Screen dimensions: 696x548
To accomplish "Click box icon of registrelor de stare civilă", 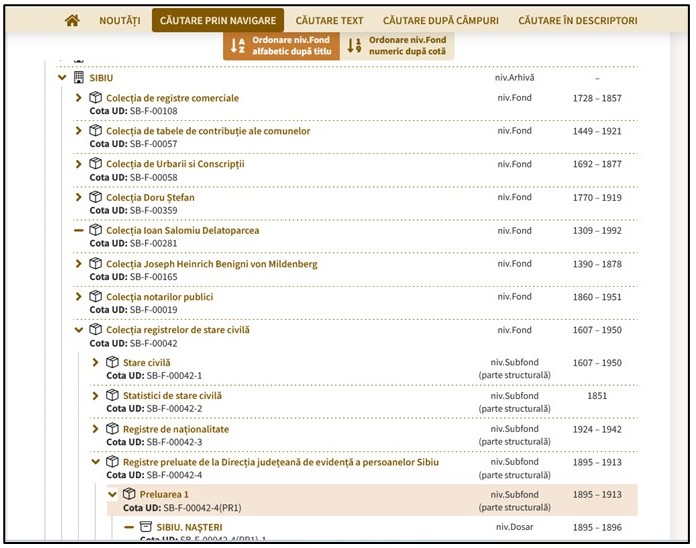I will click(x=95, y=329).
